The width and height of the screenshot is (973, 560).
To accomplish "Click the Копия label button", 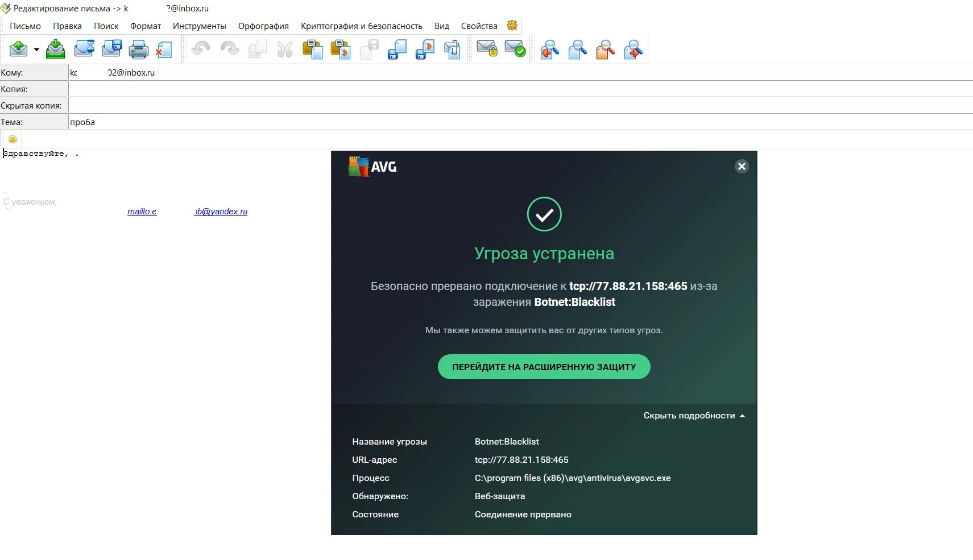I will pyautogui.click(x=34, y=89).
